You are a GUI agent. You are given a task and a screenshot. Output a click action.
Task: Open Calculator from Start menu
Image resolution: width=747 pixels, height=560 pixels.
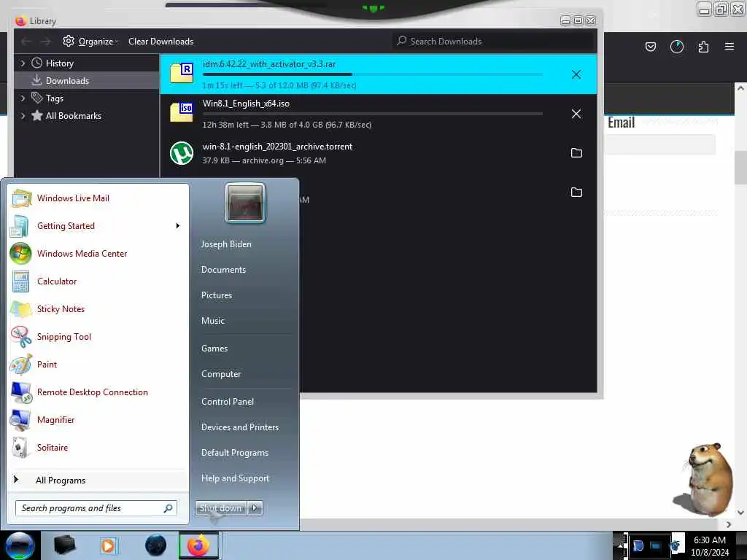tap(97, 281)
